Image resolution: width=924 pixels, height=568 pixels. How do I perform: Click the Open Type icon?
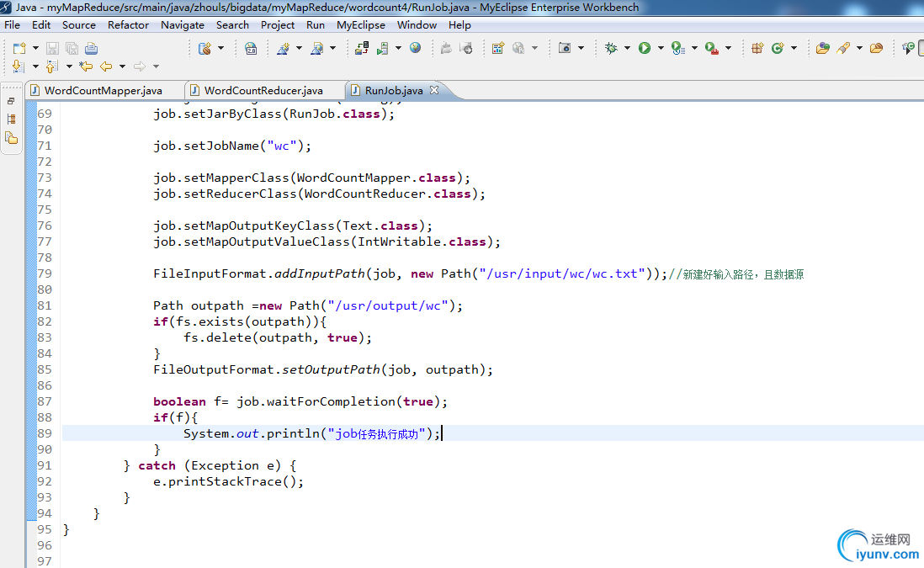pyautogui.click(x=823, y=48)
